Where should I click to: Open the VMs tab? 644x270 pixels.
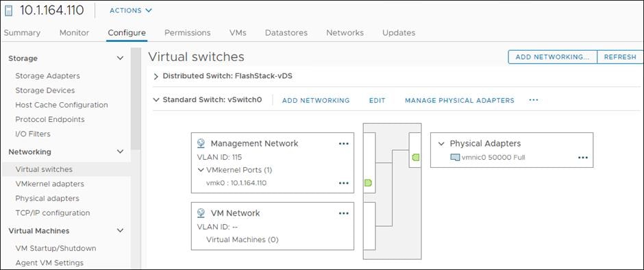click(x=238, y=33)
